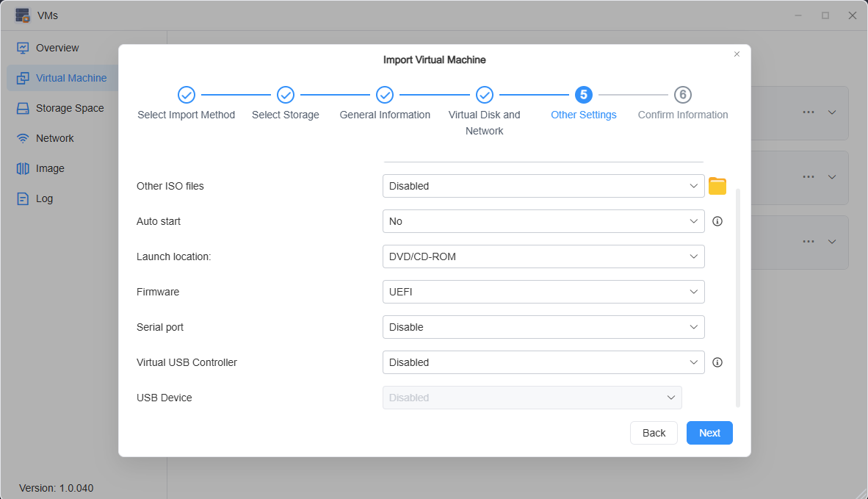
Task: Show the Auto start info tooltip
Action: (717, 220)
